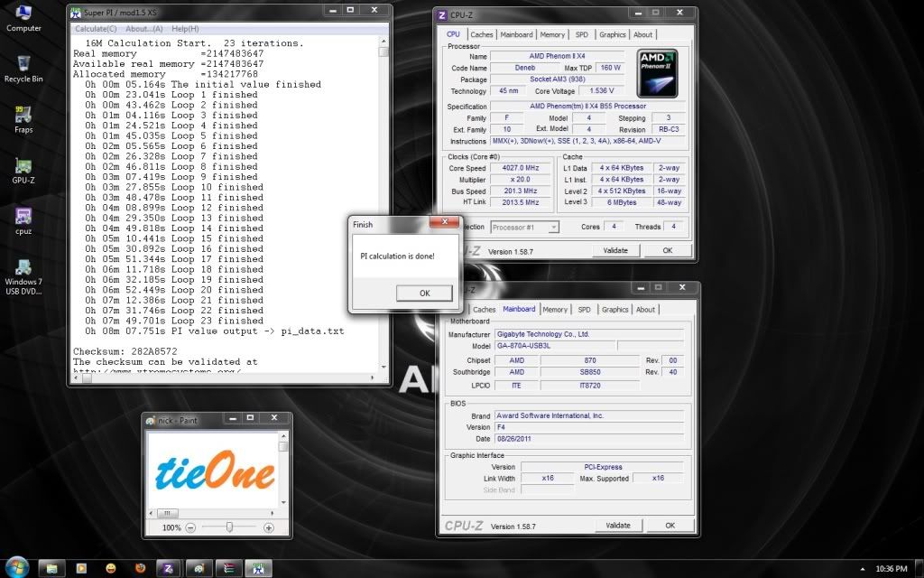This screenshot has height=578, width=924.
Task: Click Paint vertical scrollbar down arrow
Action: (283, 502)
